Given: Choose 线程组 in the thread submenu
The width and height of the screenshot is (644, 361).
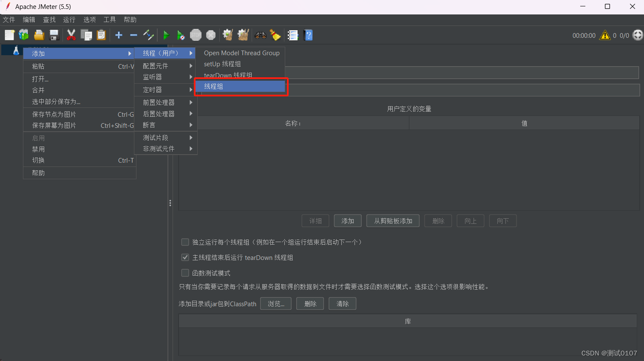Looking at the screenshot, I should click(240, 86).
